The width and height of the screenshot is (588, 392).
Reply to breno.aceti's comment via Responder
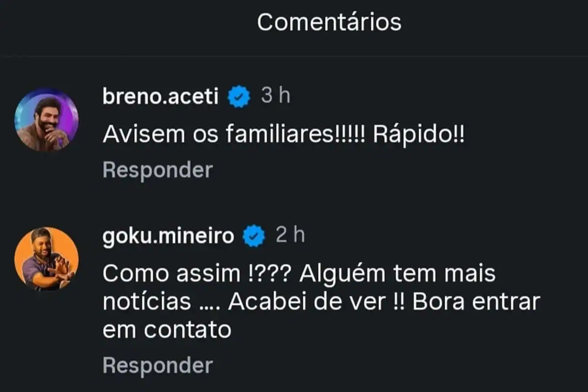tap(158, 170)
